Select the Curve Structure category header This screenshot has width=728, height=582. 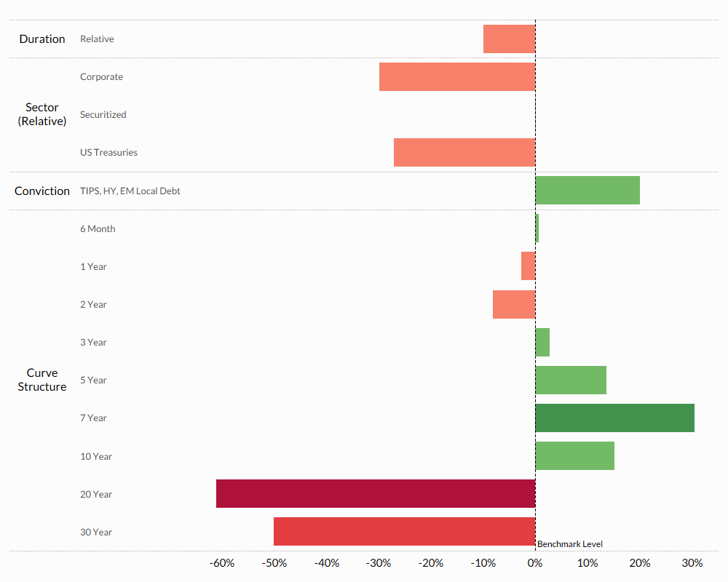point(41,380)
